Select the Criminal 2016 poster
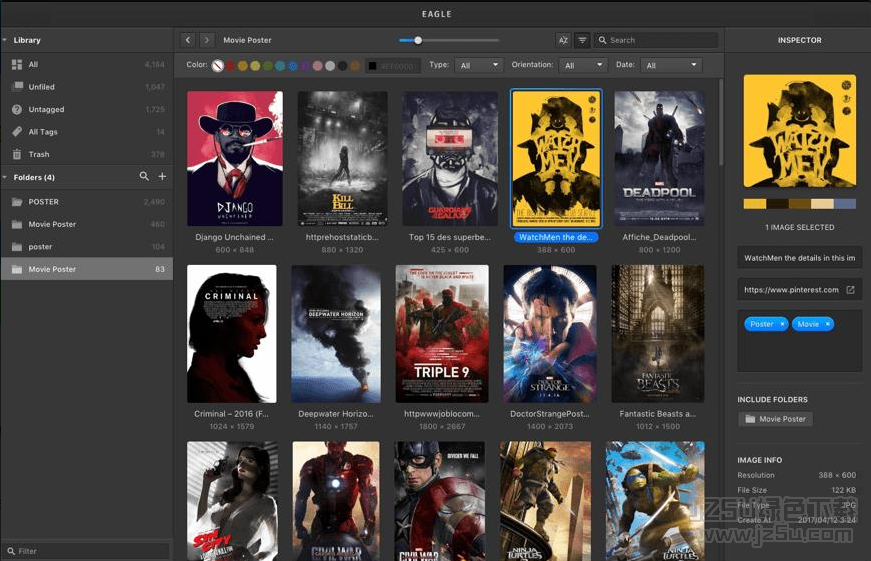Image resolution: width=871 pixels, height=561 pixels. click(x=232, y=333)
